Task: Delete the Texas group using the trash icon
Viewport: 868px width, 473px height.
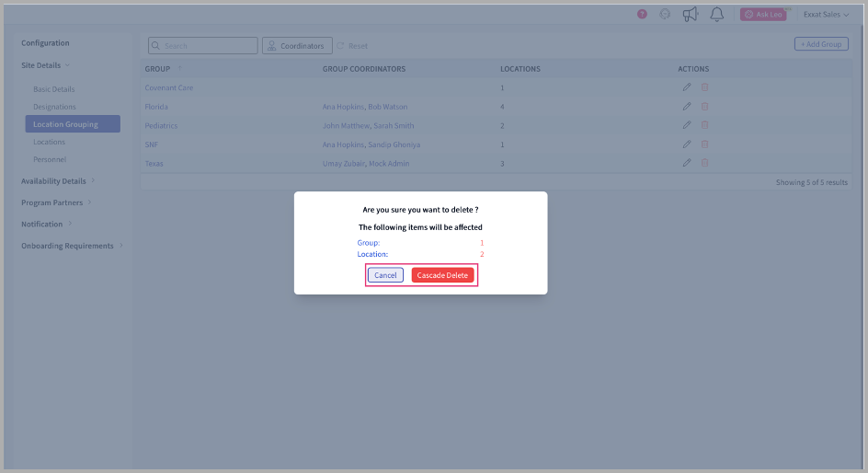Action: click(705, 163)
